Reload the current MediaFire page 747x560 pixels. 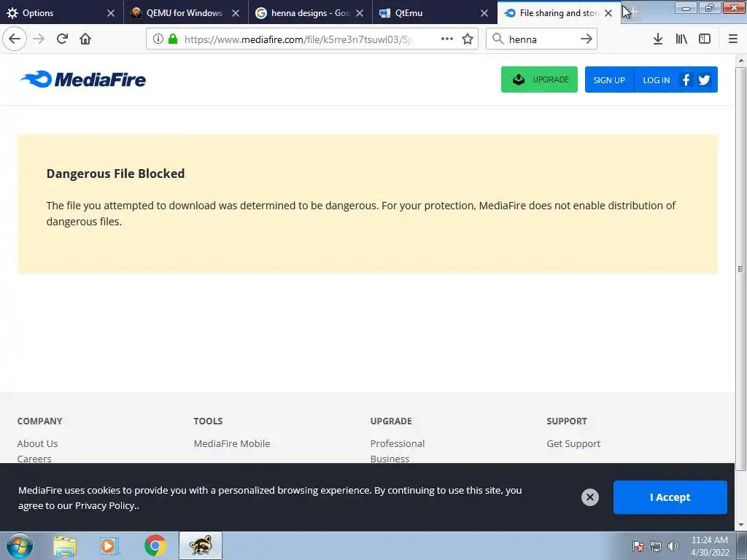(x=62, y=39)
